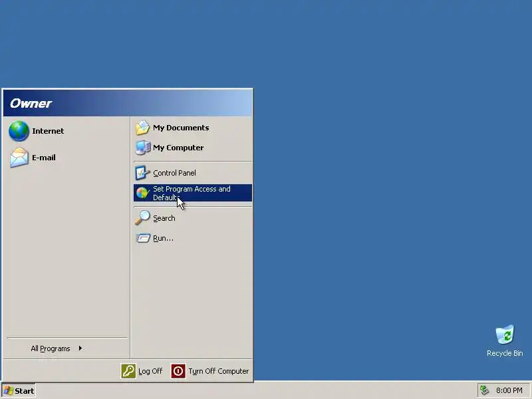The height and width of the screenshot is (399, 532).
Task: Click the red Turn Off power icon
Action: coord(178,371)
